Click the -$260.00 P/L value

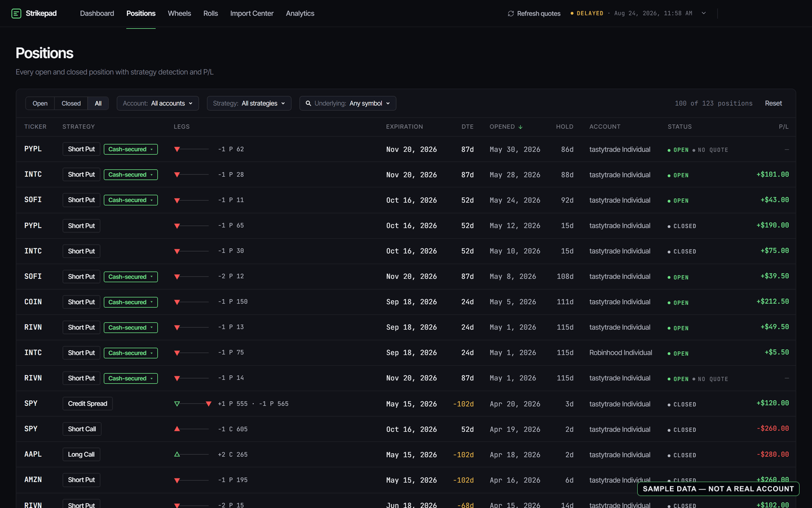click(773, 429)
